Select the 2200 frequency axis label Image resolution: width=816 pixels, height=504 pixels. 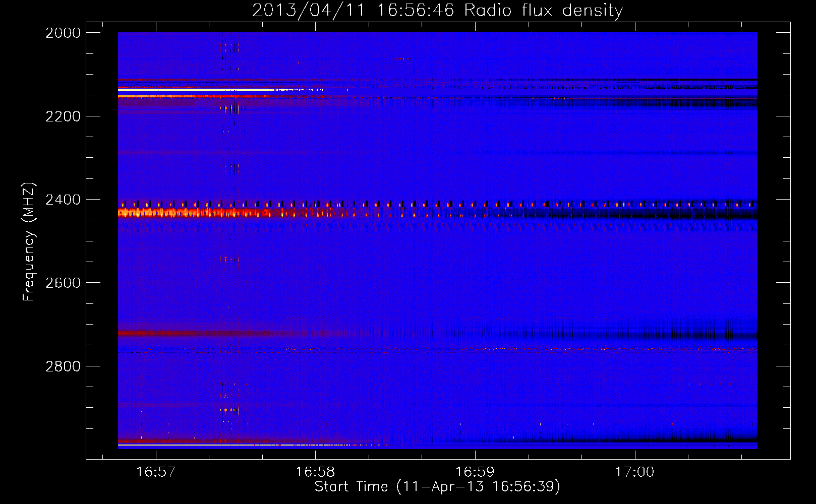(63, 116)
